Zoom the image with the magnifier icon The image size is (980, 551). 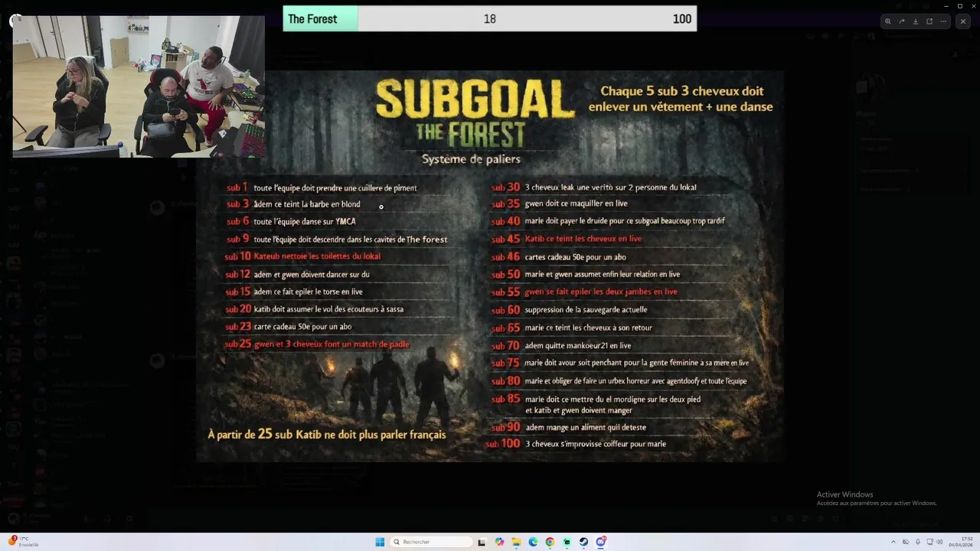888,21
